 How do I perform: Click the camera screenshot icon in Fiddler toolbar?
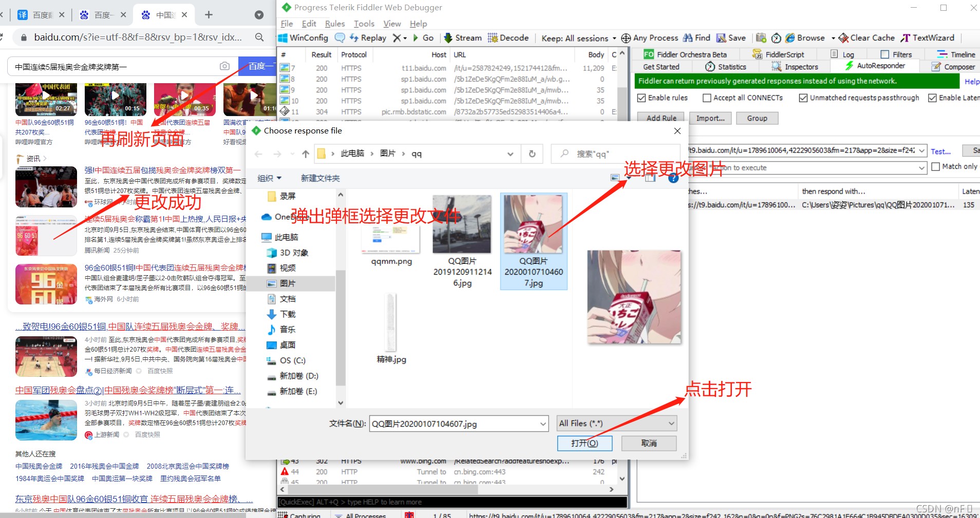click(x=761, y=38)
